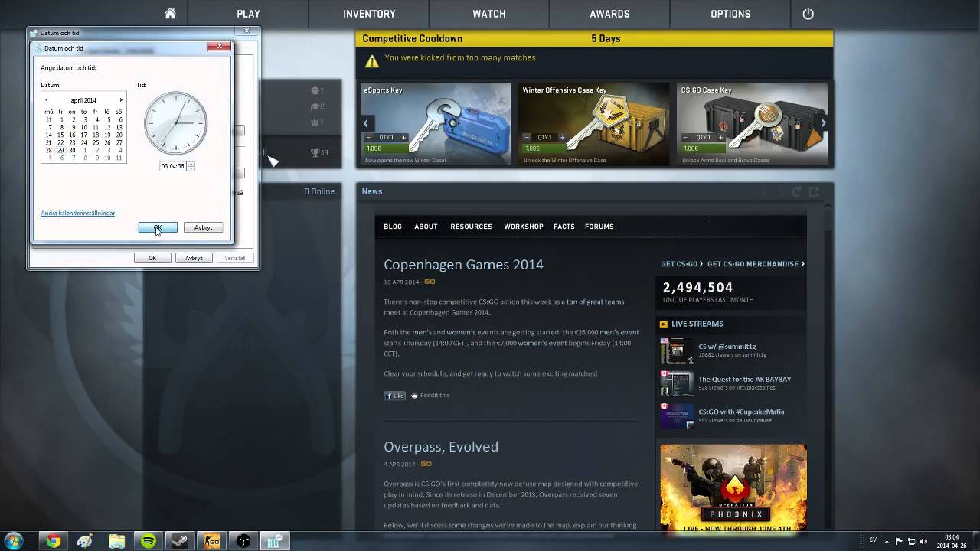Open The Quest for the AK BAYBAY stream

(744, 380)
